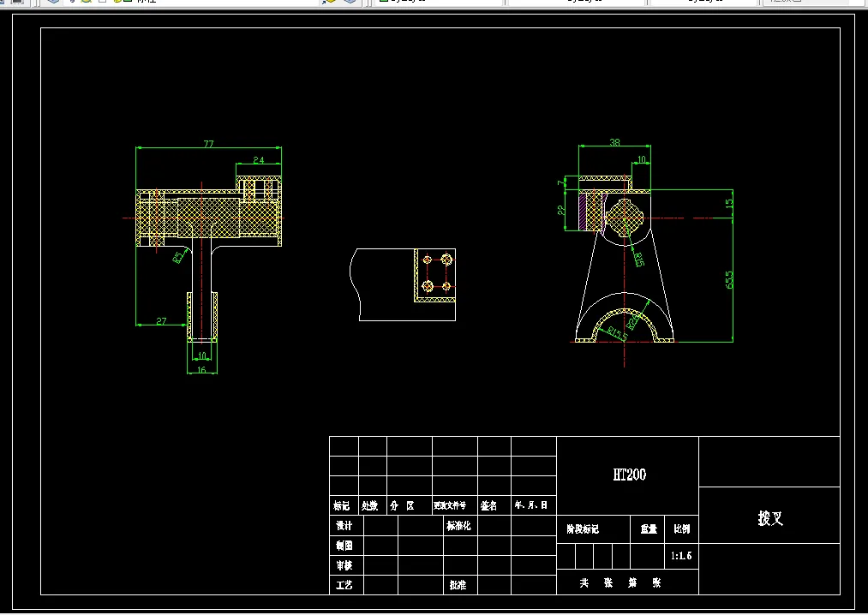Screen dimensions: 868x615
Task: Select the R15.5 radius dimension text
Action: coord(618,333)
